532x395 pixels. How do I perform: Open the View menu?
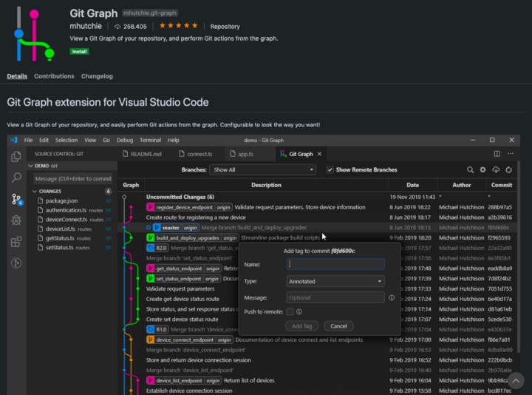pyautogui.click(x=90, y=141)
